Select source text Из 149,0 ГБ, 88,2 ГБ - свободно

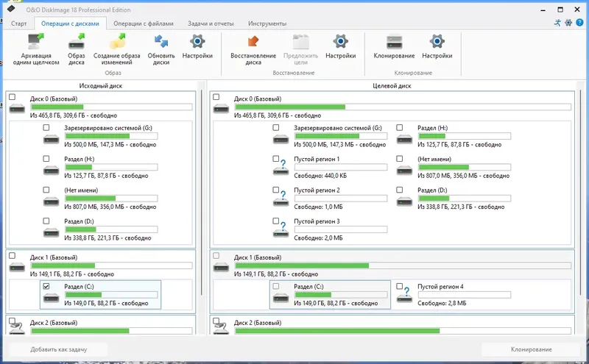pos(106,303)
